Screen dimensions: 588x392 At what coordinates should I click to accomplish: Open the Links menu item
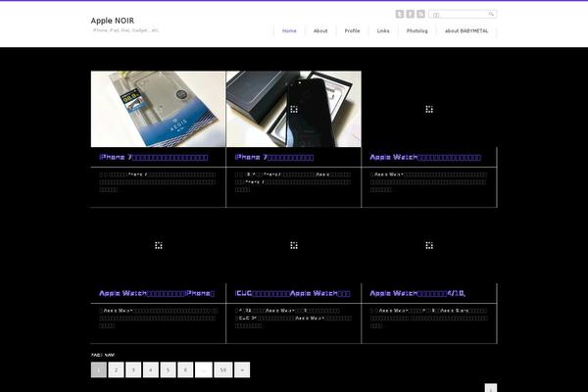(x=383, y=30)
